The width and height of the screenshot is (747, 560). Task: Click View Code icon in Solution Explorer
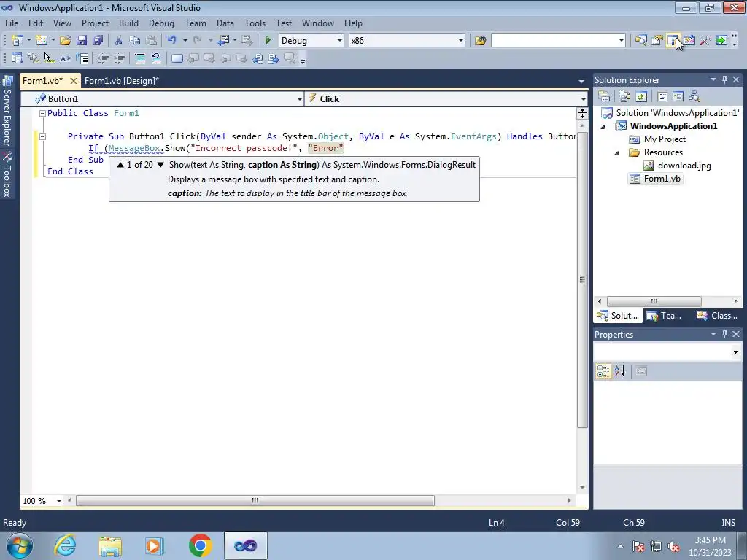(662, 97)
